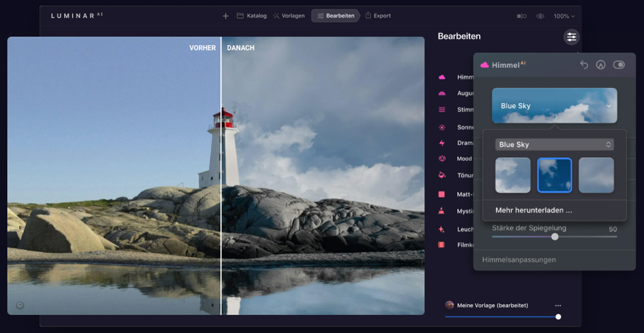Select the Sonnenstrahlen sun icon
Screen dimensions: 644x333
click(x=442, y=128)
